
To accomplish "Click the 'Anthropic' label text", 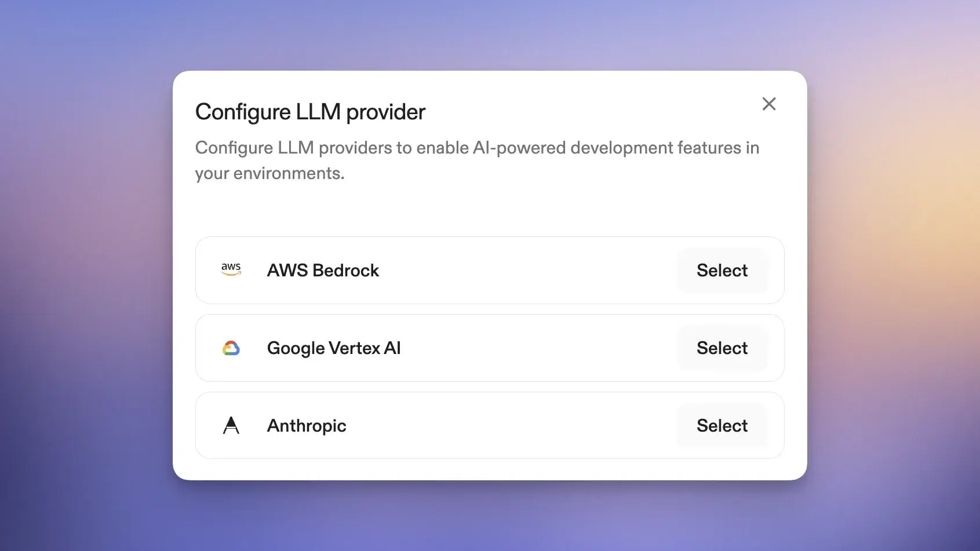I will coord(307,426).
